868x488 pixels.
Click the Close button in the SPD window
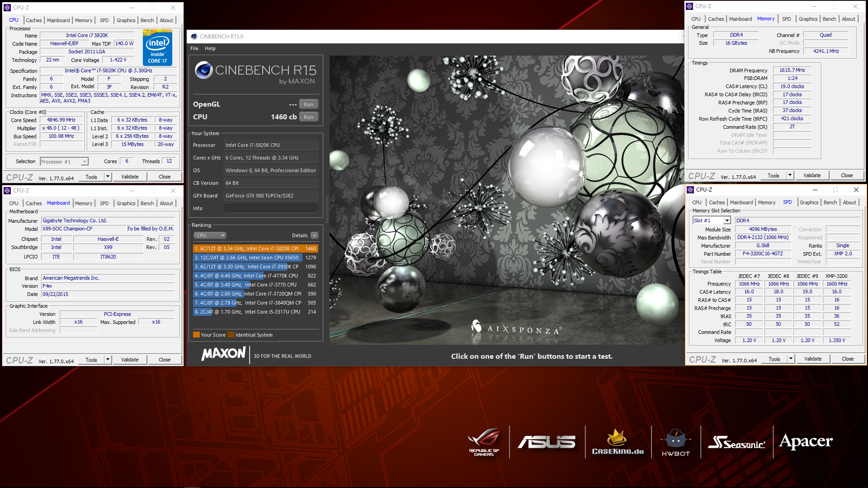[848, 359]
